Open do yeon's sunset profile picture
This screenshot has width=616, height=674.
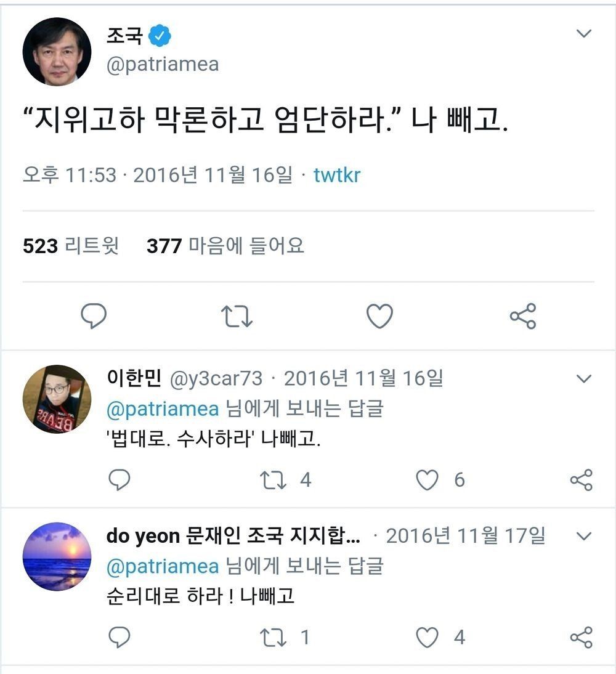57,556
